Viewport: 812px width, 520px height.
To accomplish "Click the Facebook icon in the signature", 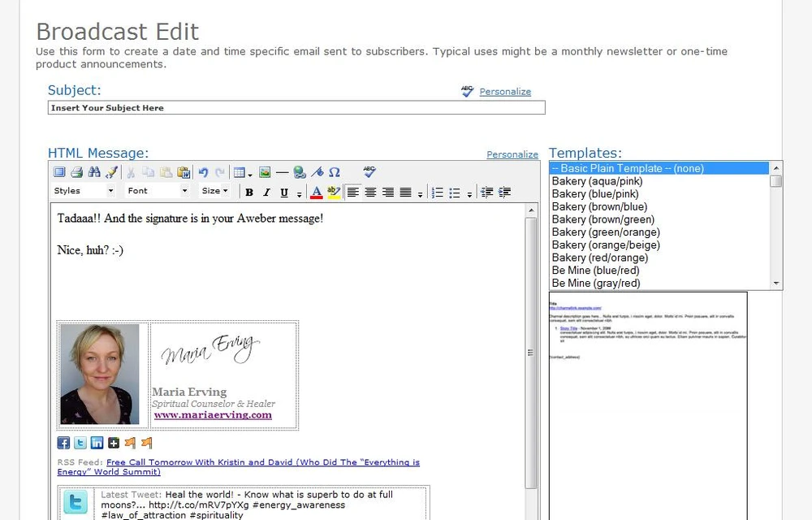I will pos(63,443).
